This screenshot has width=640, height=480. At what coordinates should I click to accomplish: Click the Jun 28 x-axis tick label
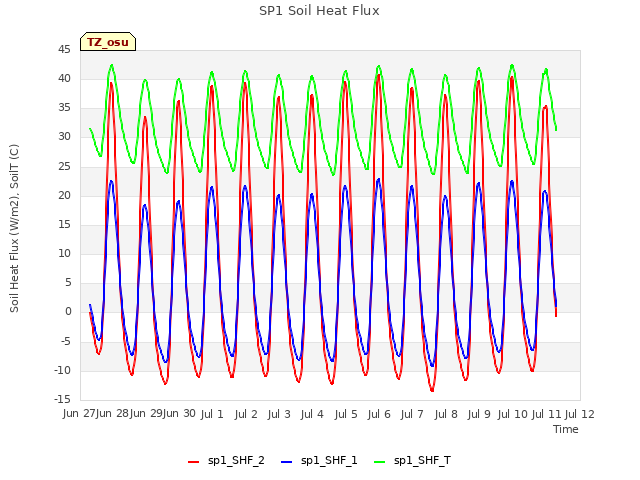pos(113,413)
